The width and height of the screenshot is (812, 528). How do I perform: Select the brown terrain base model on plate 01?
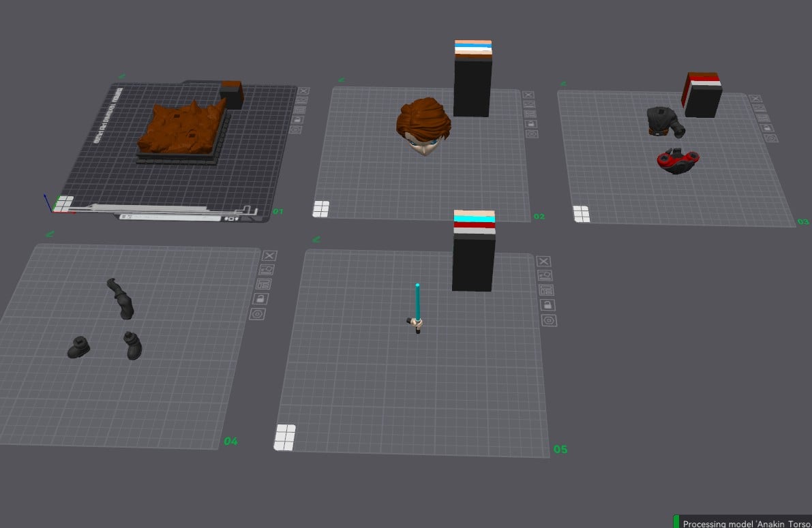[x=182, y=130]
